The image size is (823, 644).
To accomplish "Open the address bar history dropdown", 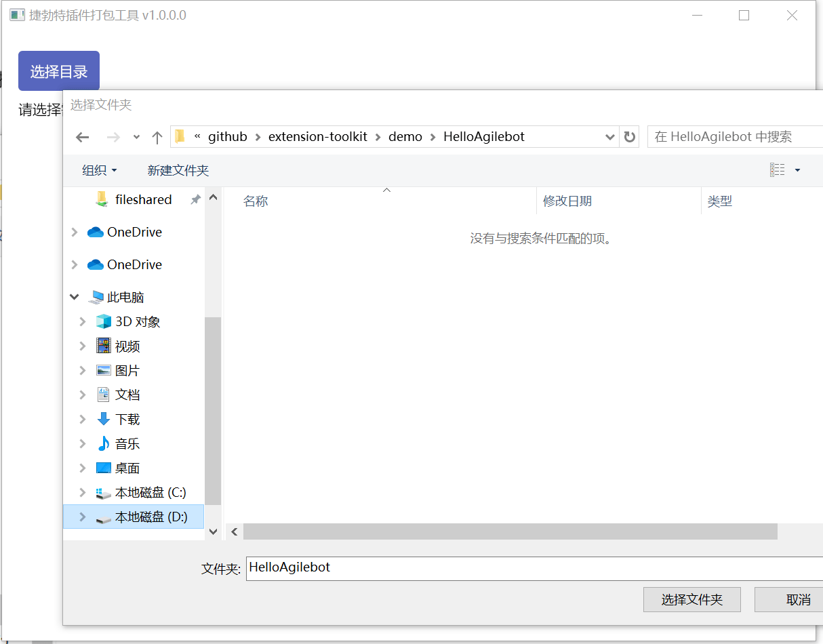I will tap(609, 137).
